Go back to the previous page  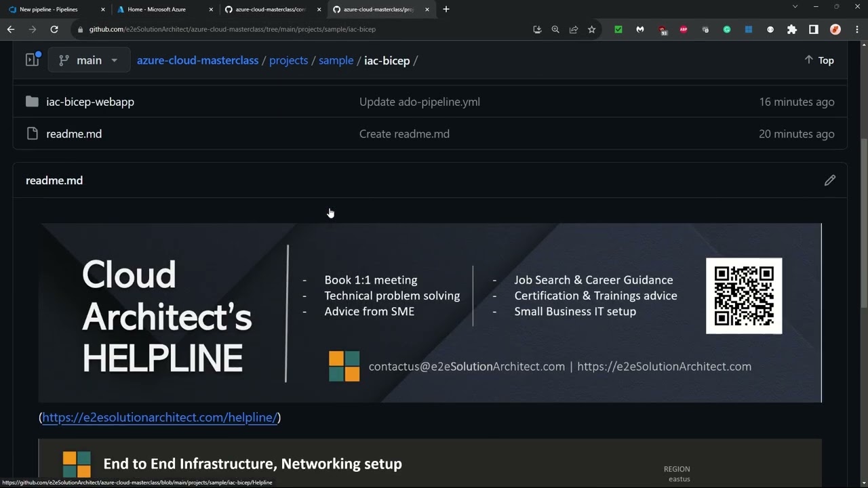click(11, 30)
